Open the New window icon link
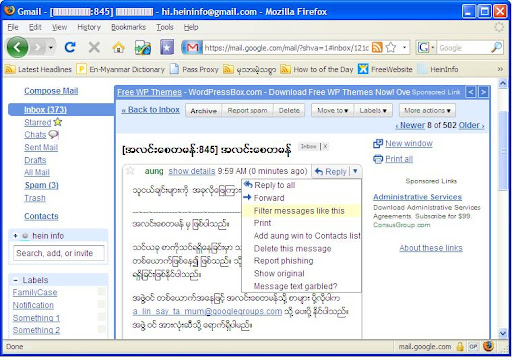 point(378,143)
